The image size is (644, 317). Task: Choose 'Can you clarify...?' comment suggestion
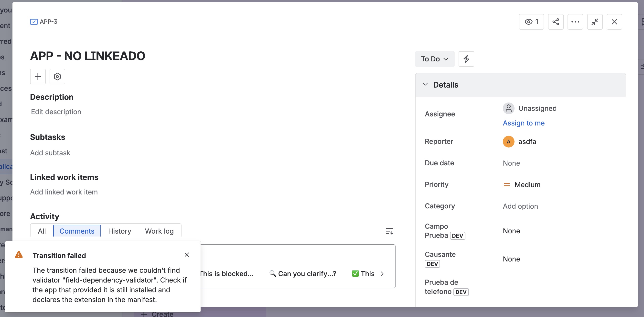tap(303, 274)
